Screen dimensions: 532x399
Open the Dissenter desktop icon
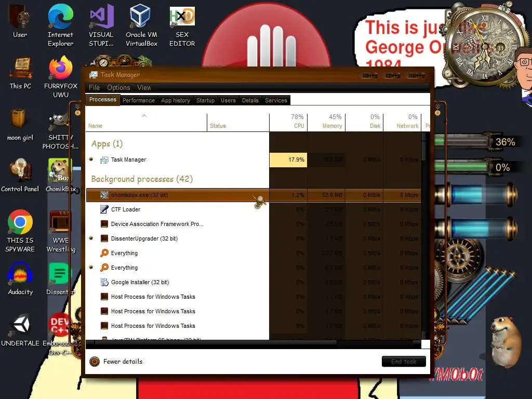pos(60,278)
